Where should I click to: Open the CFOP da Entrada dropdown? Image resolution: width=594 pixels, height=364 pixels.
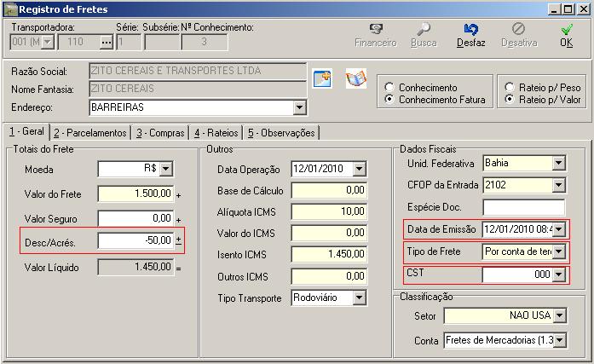click(x=558, y=185)
